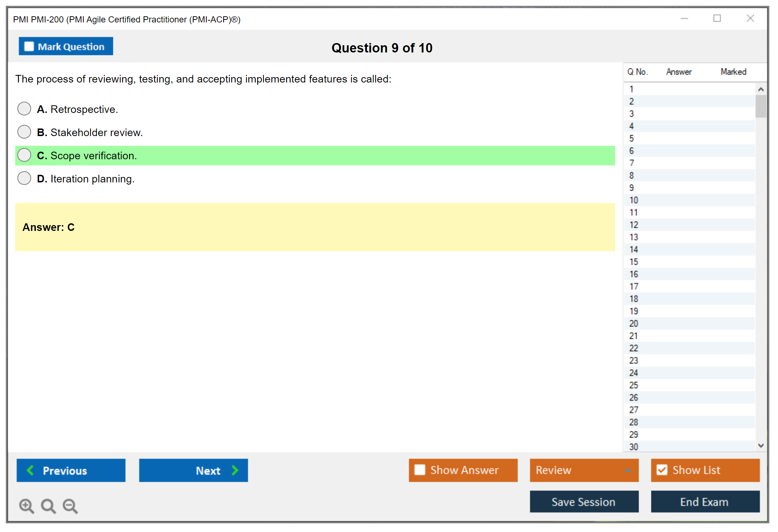Close the PMI-200 exam window
The width and height of the screenshot is (778, 532).
[750, 18]
